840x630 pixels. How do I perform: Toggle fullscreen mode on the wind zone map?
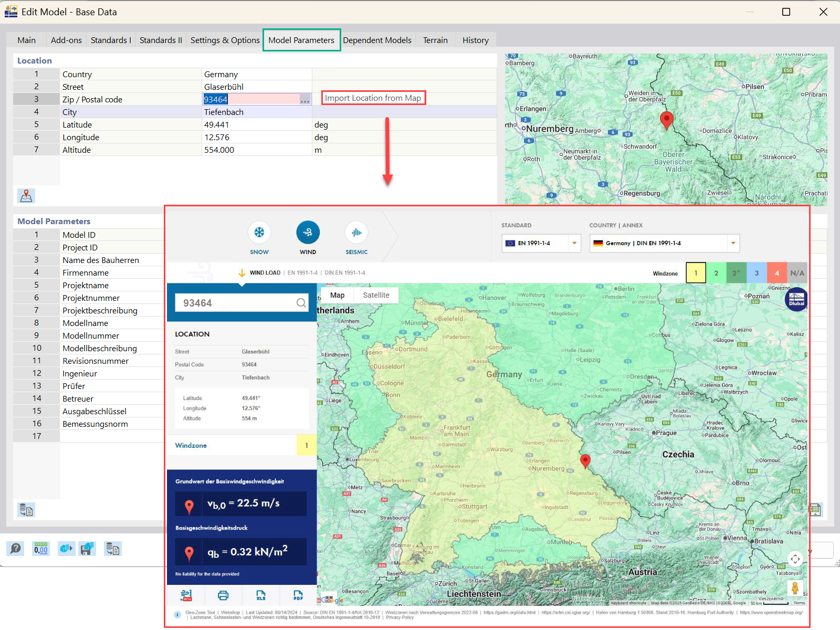795,559
